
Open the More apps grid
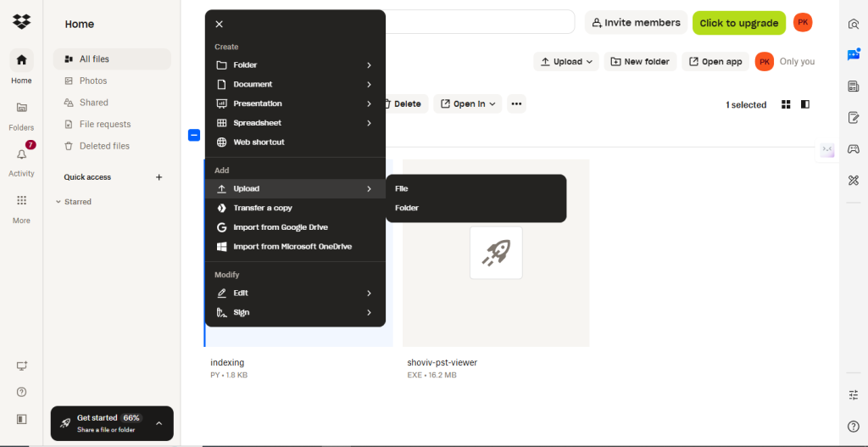21,200
